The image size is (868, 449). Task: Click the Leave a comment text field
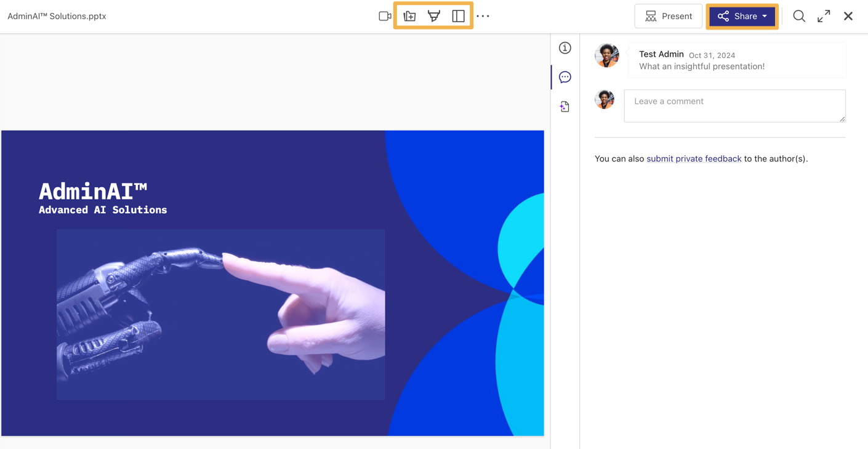(735, 106)
